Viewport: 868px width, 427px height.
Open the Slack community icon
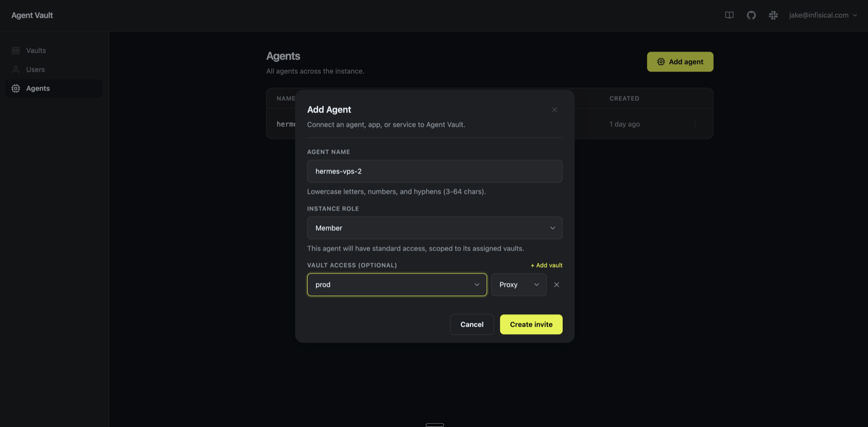(774, 15)
